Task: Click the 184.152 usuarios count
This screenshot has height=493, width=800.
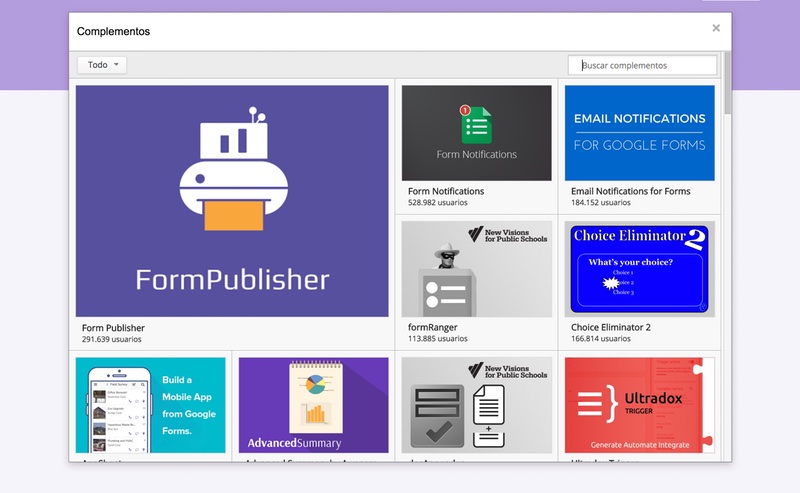Action: pos(601,203)
